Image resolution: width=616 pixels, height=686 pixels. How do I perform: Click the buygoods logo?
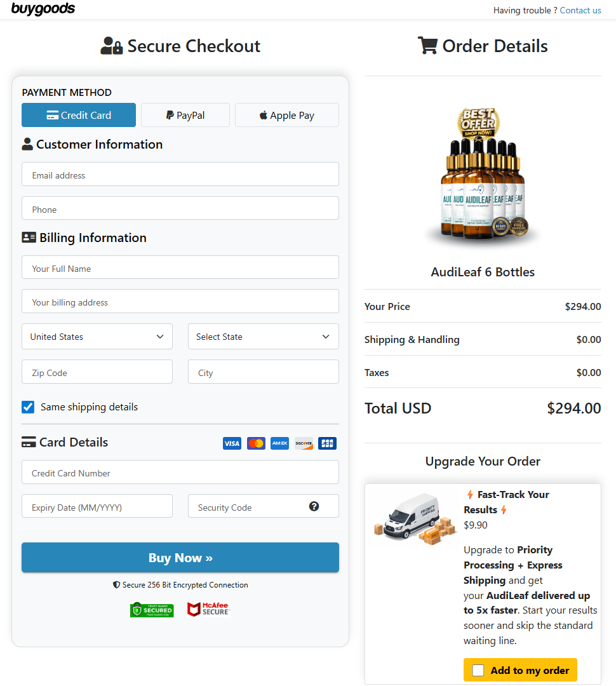tap(42, 9)
